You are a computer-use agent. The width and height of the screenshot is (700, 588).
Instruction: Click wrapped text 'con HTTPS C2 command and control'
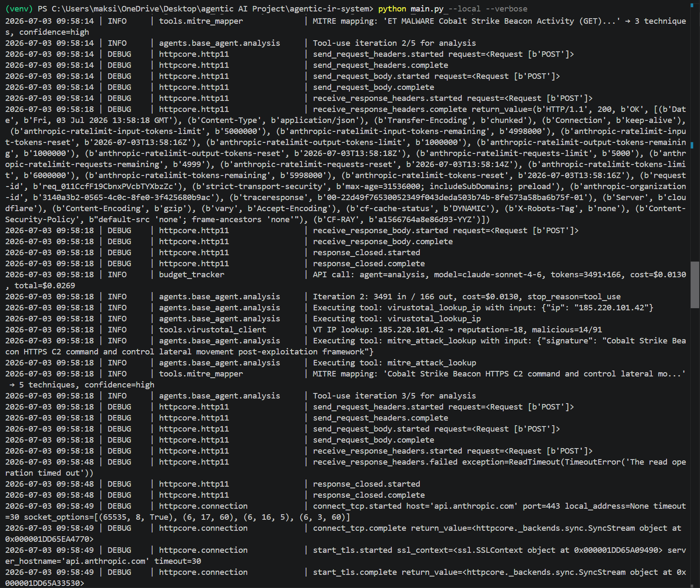tap(80, 352)
